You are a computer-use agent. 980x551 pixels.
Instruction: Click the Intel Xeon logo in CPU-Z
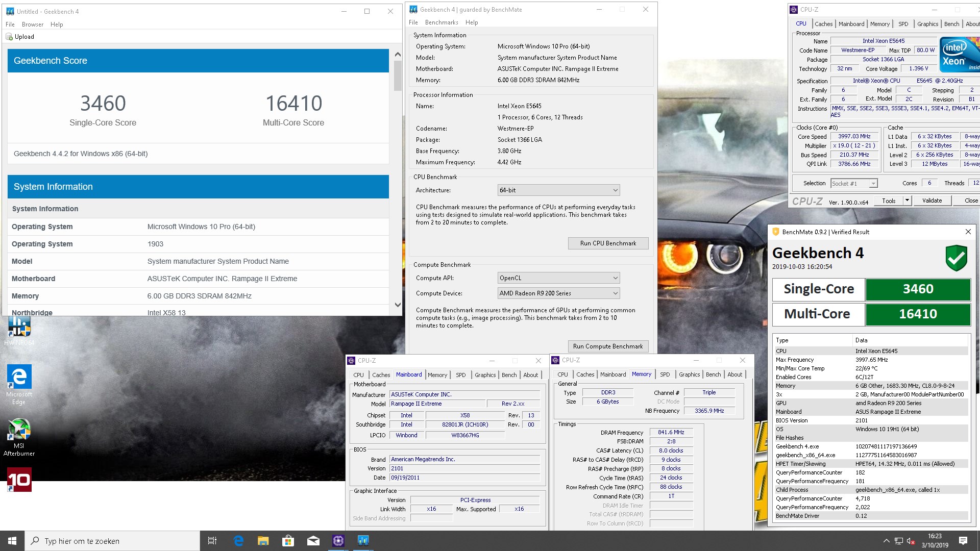(960, 54)
